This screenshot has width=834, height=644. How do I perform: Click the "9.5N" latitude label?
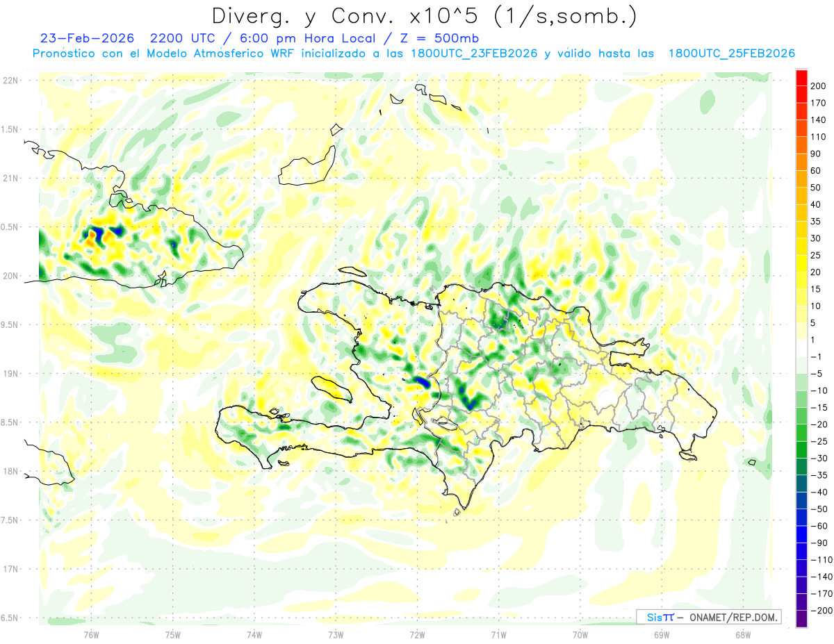10,324
